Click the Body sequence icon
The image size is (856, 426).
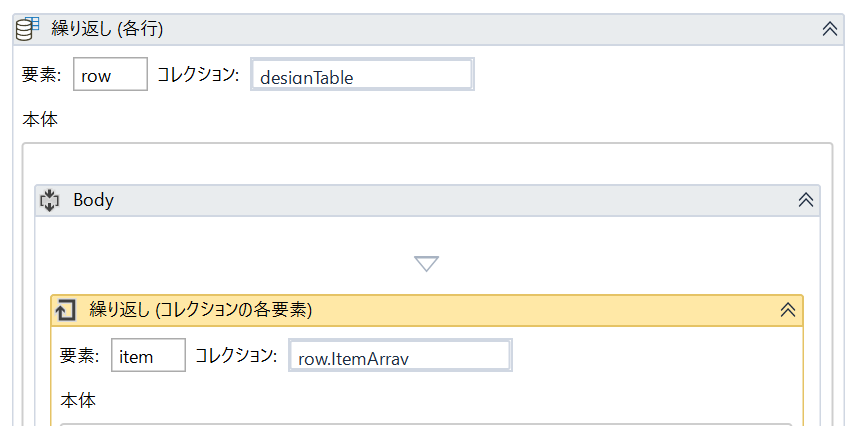coord(50,200)
